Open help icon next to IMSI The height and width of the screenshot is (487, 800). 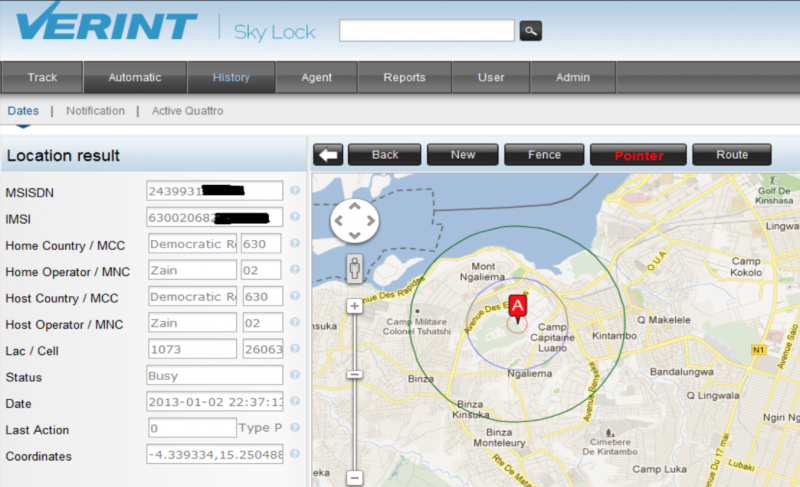pyautogui.click(x=295, y=217)
